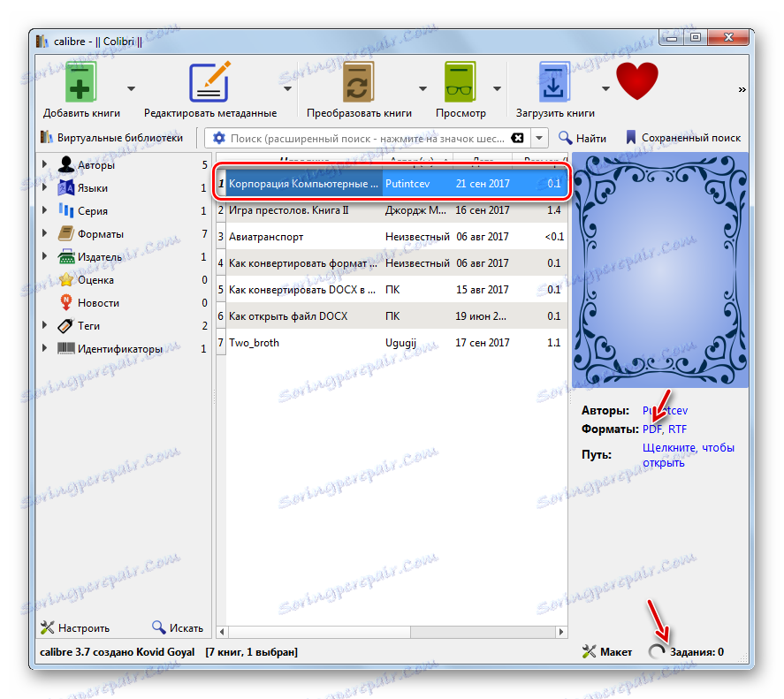The width and height of the screenshot is (784, 699).
Task: Open Convert books dropdown arrow
Action: [x=423, y=89]
